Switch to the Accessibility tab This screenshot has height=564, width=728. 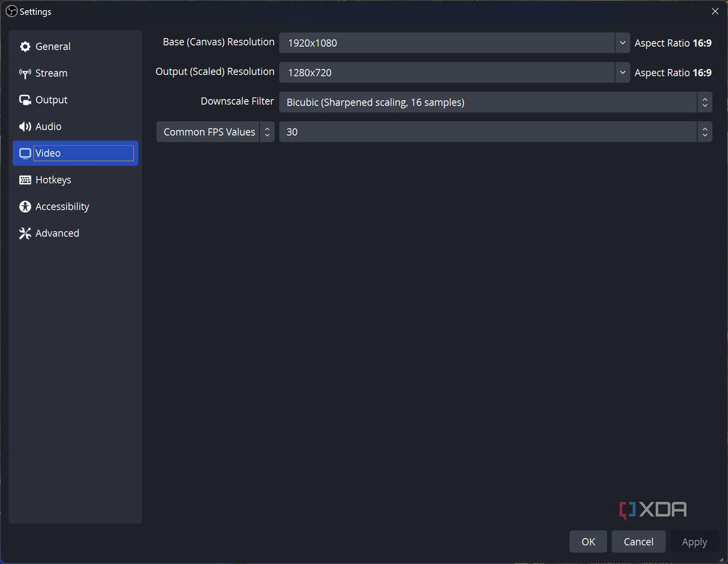[x=75, y=206]
